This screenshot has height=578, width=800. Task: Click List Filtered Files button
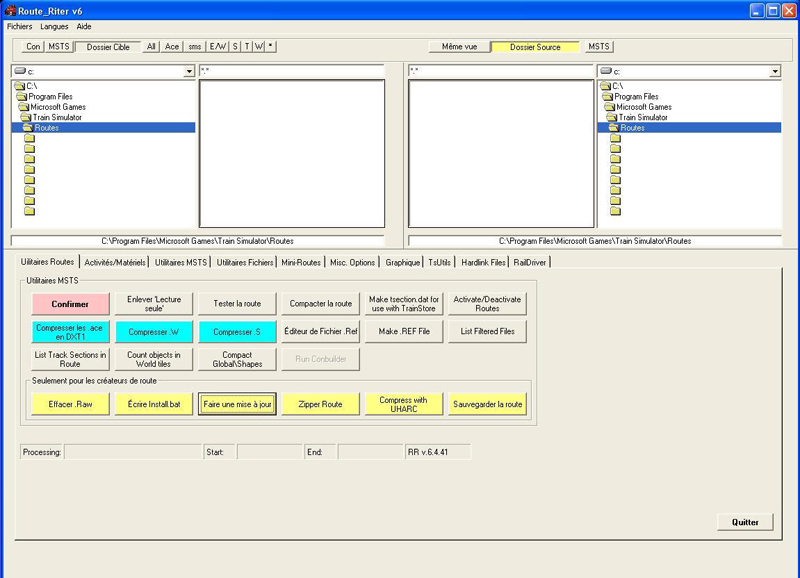click(x=487, y=332)
